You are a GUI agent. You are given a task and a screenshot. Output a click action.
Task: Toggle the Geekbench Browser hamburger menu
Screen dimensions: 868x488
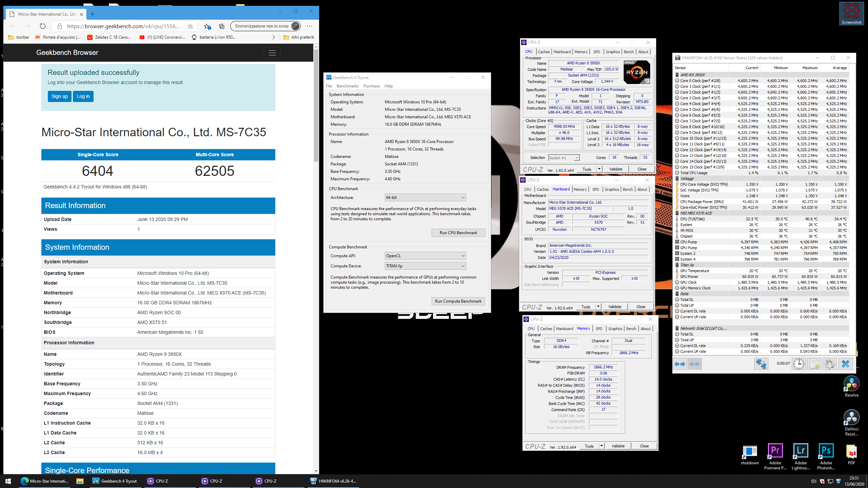click(x=272, y=53)
